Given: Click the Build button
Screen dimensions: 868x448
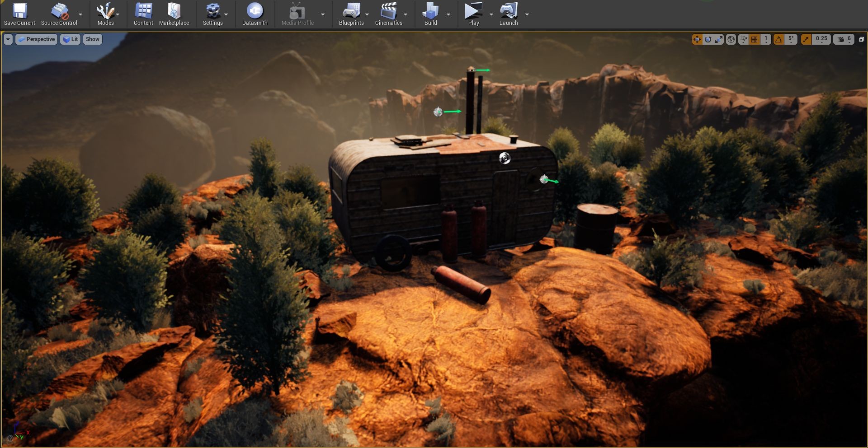Looking at the screenshot, I should (430, 14).
